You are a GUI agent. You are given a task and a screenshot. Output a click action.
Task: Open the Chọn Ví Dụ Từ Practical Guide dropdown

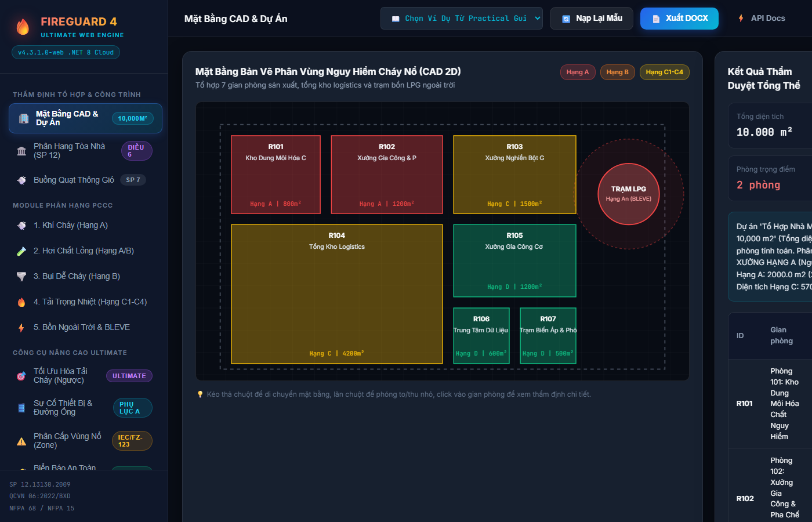(x=462, y=19)
